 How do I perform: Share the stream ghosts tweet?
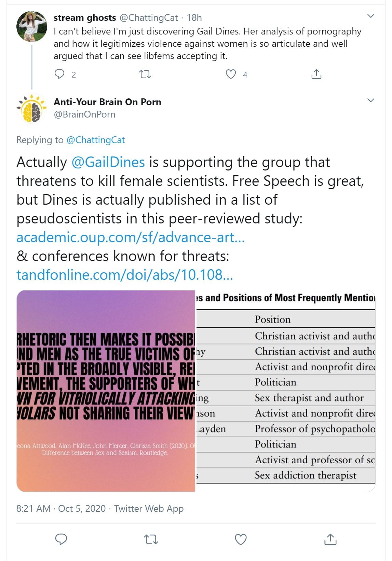[316, 74]
